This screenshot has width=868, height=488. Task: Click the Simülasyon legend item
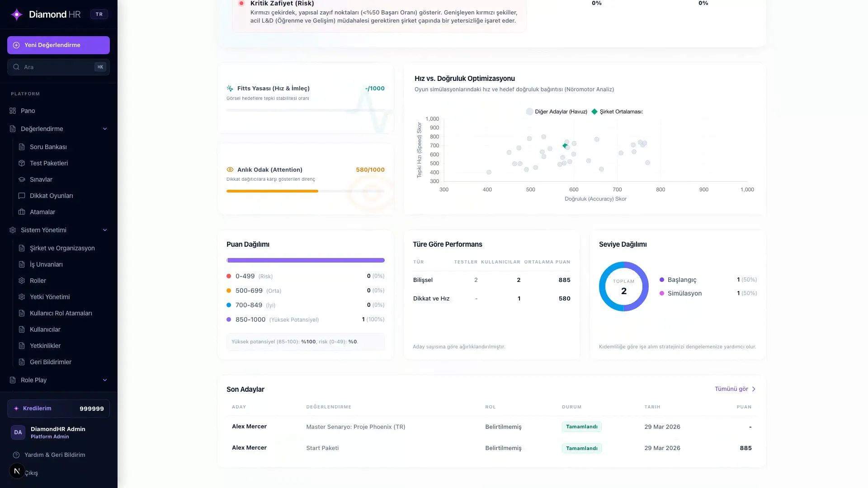coord(708,293)
